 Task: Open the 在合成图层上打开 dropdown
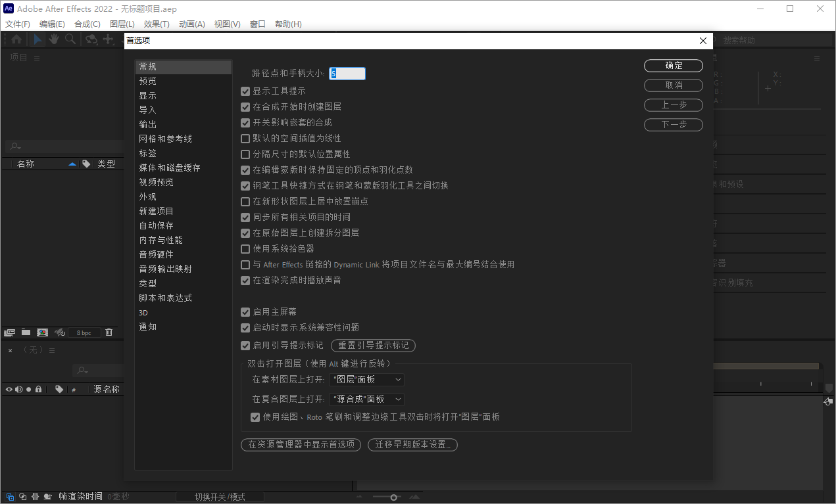(366, 399)
